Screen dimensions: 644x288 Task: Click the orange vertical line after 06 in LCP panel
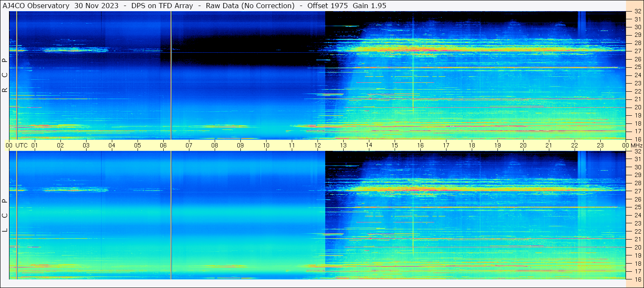click(171, 215)
